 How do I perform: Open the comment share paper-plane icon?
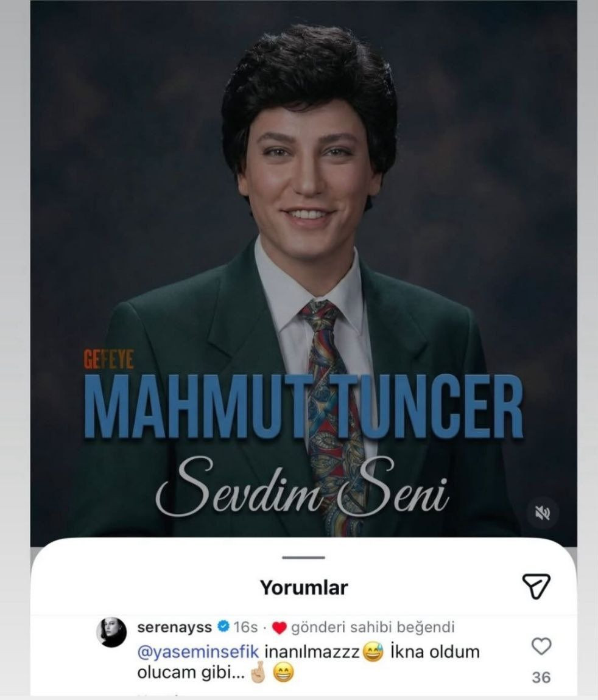point(537,586)
